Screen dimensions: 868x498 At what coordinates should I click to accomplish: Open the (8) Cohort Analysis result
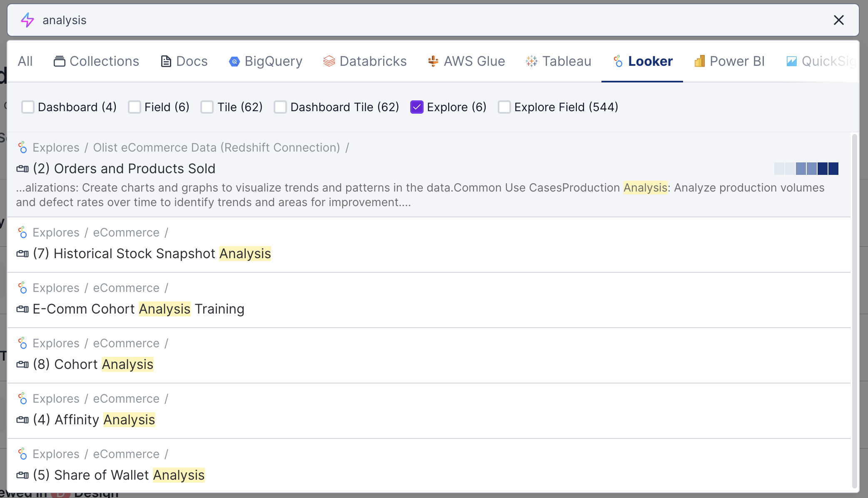[93, 364]
